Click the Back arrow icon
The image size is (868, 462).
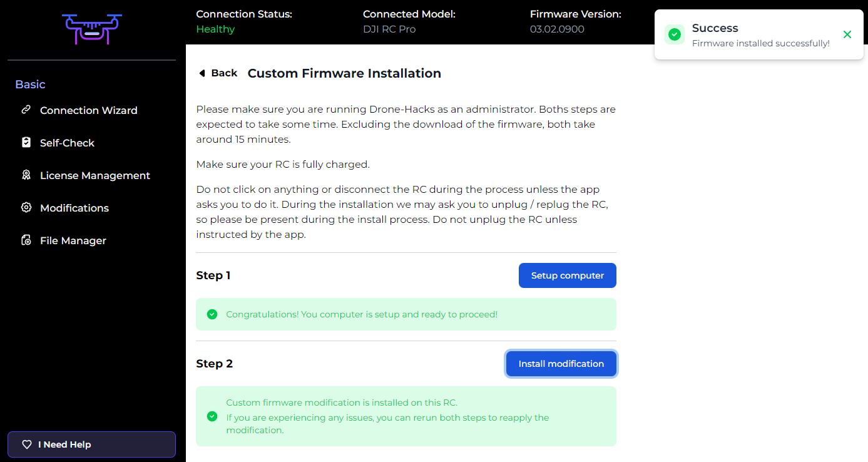[x=202, y=73]
